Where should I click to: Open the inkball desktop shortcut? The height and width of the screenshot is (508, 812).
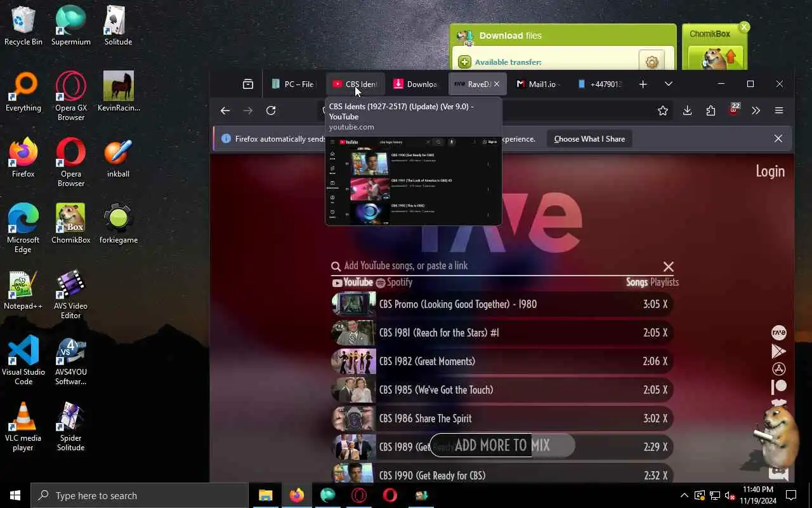(119, 157)
